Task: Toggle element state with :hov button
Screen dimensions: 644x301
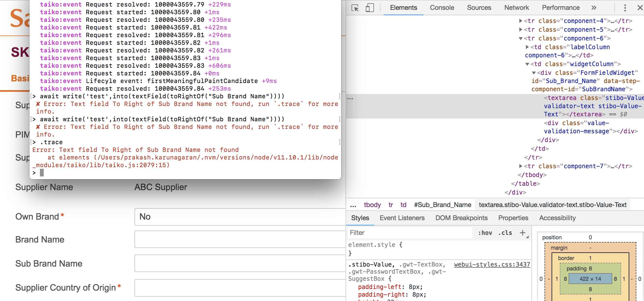Action: pos(485,233)
